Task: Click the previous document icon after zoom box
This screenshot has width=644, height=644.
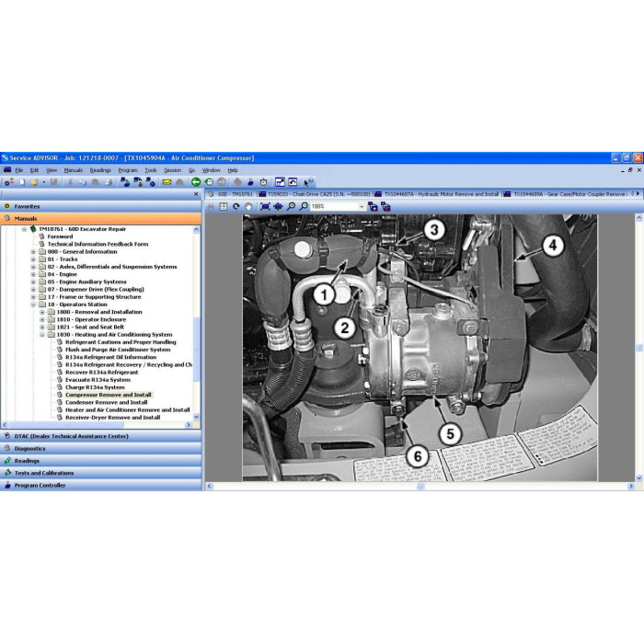Action: point(373,206)
